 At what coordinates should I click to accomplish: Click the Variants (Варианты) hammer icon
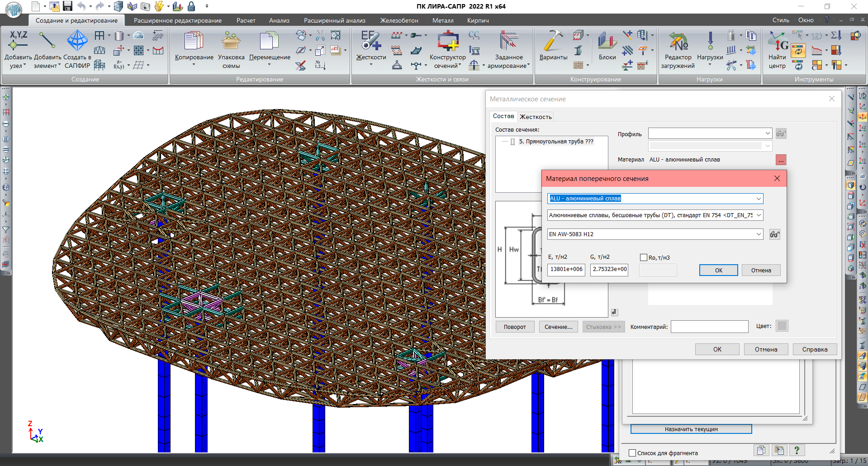[553, 41]
